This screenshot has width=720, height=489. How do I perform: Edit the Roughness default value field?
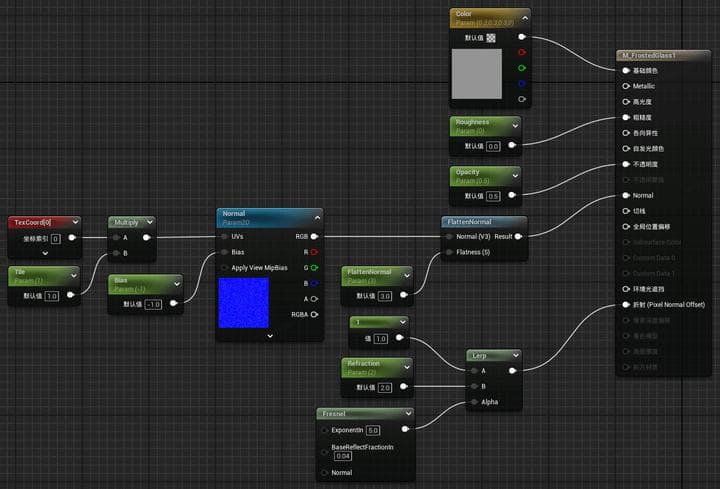[493, 146]
